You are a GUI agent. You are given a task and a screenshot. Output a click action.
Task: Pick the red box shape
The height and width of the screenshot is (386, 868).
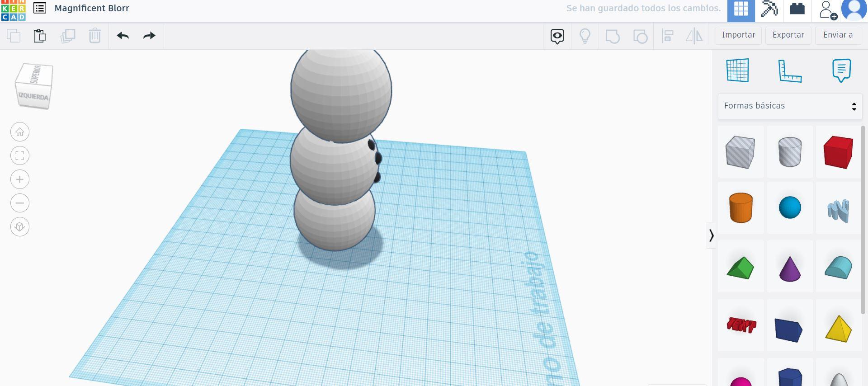[839, 152]
